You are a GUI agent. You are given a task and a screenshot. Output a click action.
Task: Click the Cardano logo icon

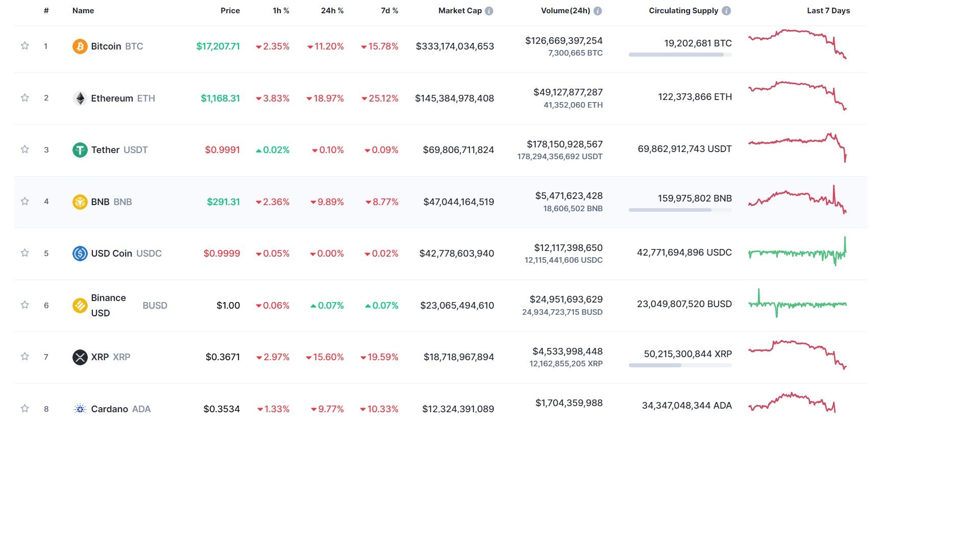pyautogui.click(x=80, y=409)
